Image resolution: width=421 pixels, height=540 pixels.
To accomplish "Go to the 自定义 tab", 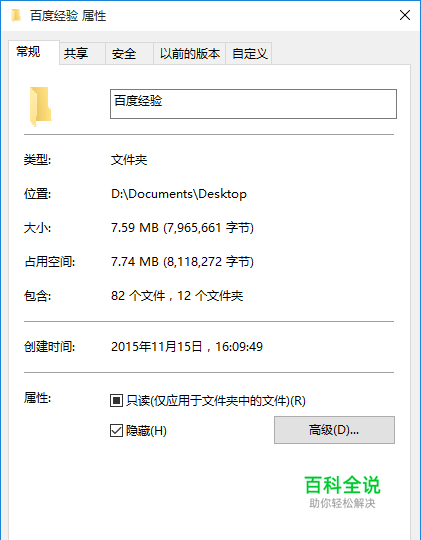I will (249, 53).
